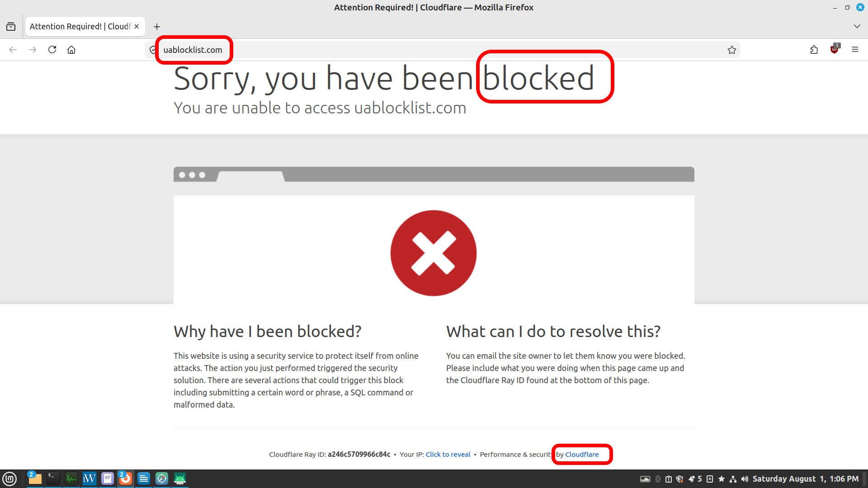Open the Extensions puzzle-piece menu
This screenshot has width=868, height=488.
tap(814, 50)
